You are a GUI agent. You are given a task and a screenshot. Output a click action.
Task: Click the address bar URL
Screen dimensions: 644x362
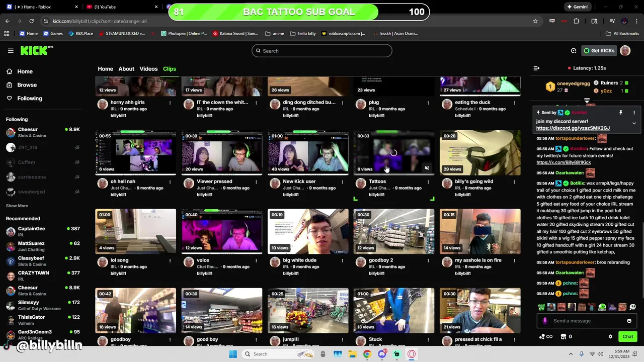point(100,21)
